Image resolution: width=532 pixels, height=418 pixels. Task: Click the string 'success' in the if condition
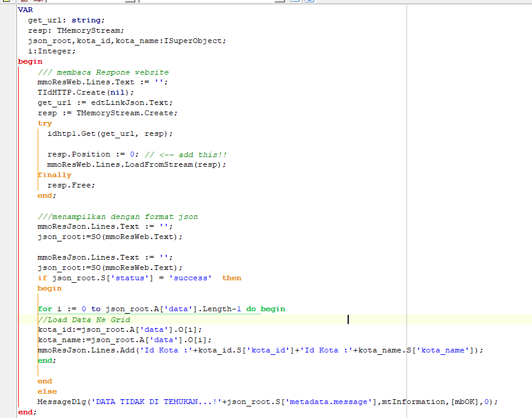point(190,277)
